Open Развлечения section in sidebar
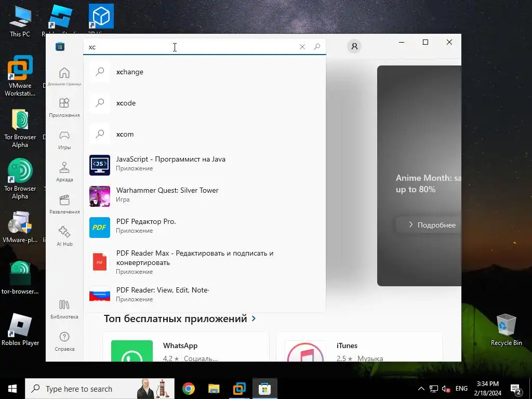The height and width of the screenshot is (399, 532). click(x=64, y=204)
